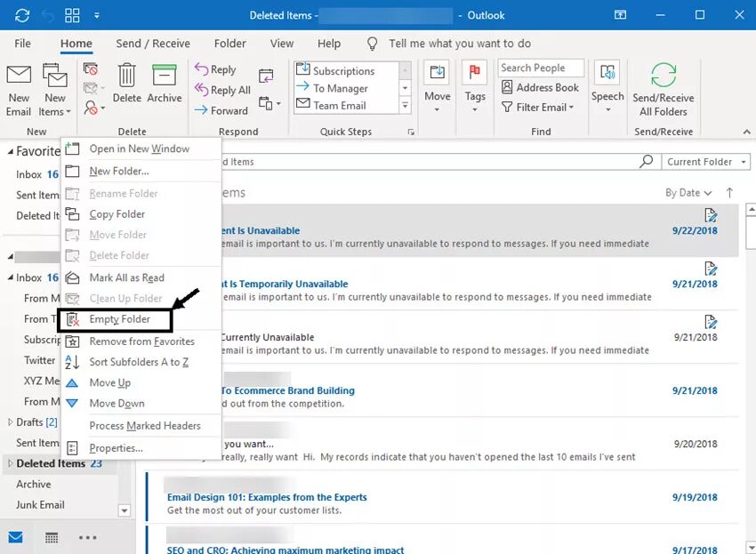The image size is (756, 554).
Task: Create a New Email
Action: pos(19,91)
